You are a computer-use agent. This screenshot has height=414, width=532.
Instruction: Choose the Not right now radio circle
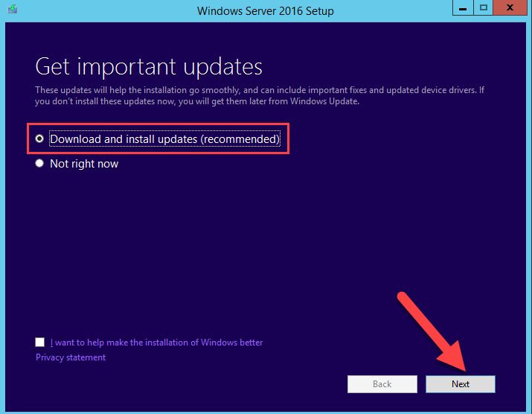(x=39, y=163)
